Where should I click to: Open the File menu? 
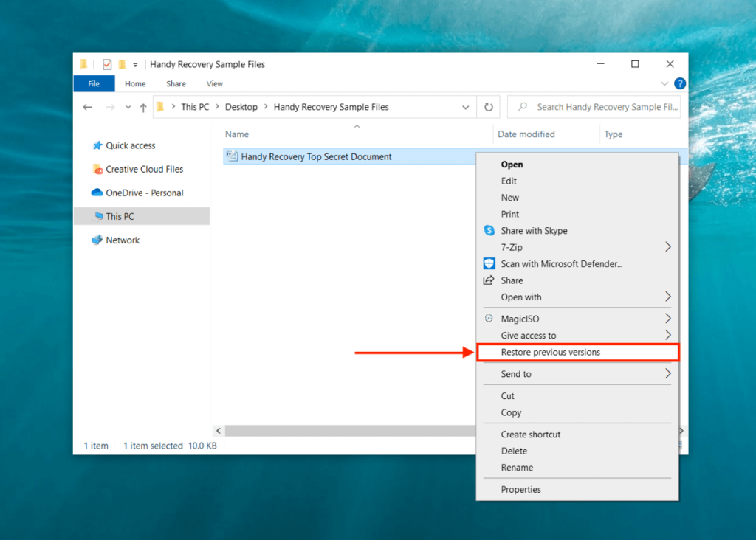point(94,83)
